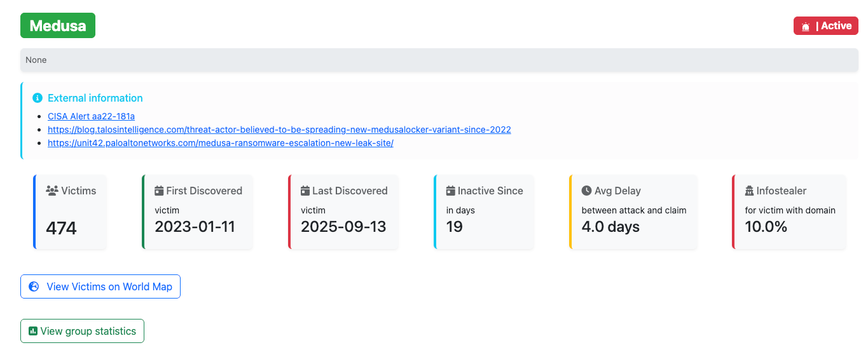Image resolution: width=868 pixels, height=350 pixels.
Task: Click the Inactive Since card title
Action: point(490,191)
